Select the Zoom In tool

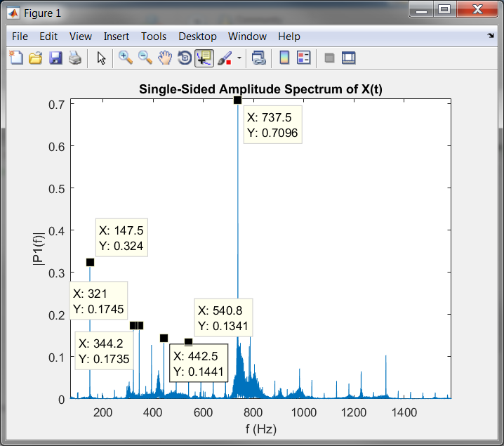pos(126,58)
